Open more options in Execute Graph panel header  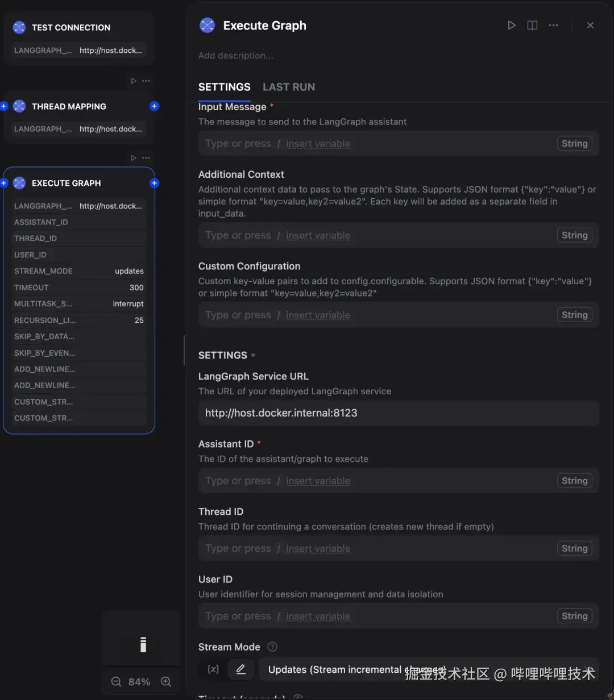553,25
